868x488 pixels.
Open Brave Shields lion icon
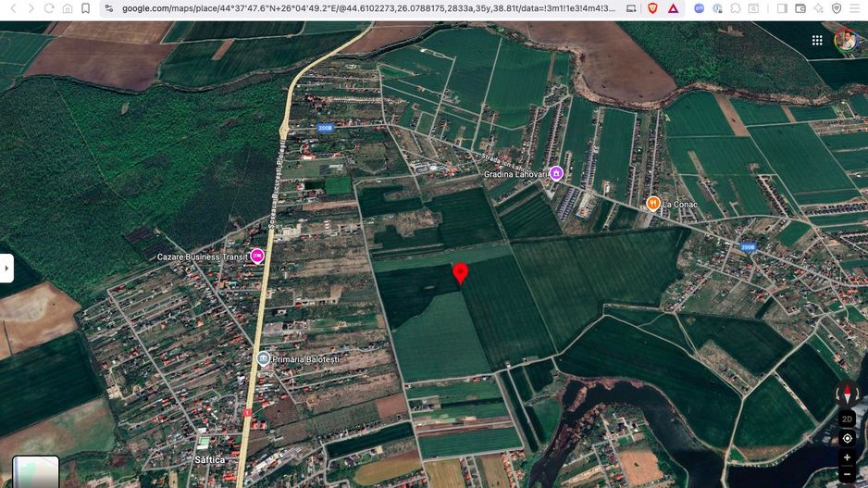(x=652, y=8)
